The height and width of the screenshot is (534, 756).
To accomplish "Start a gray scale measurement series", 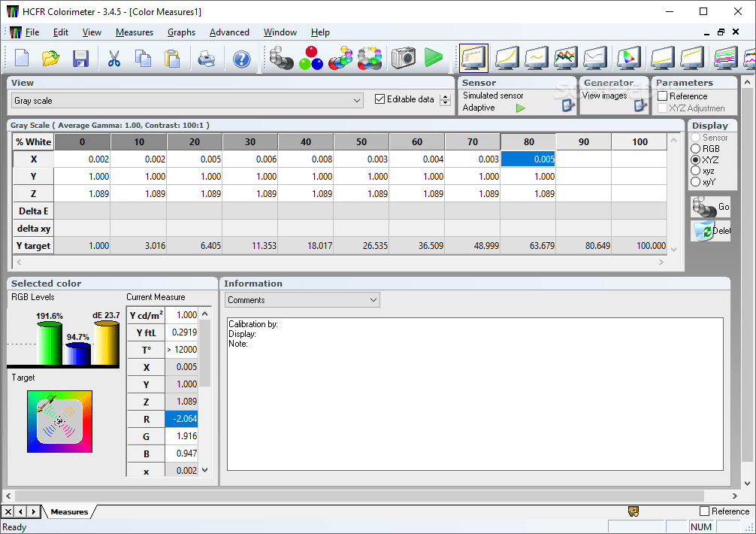I will [x=282, y=57].
